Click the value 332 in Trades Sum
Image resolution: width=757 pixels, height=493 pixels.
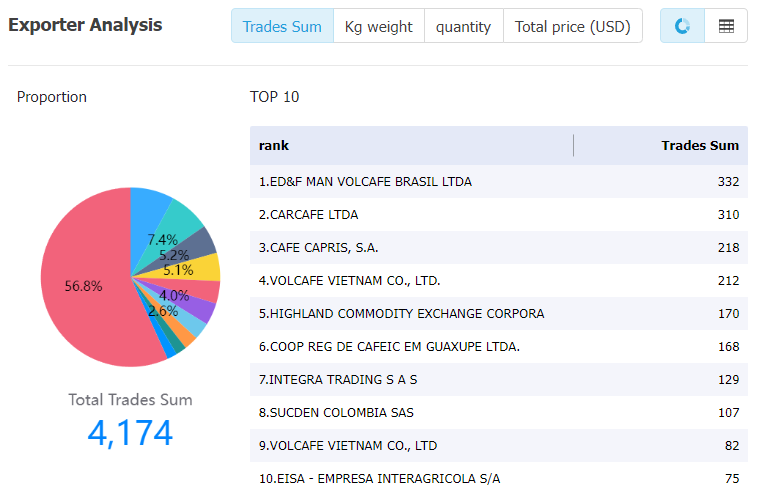tap(728, 182)
